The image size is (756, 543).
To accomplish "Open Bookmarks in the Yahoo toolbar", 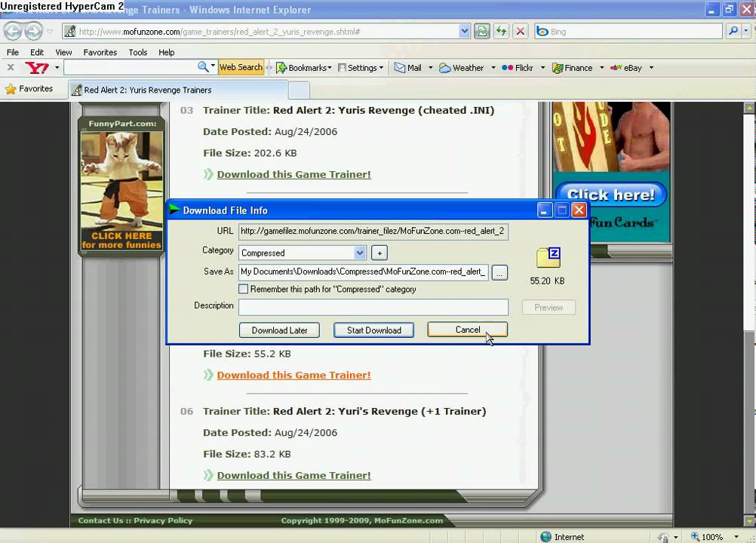I will [x=303, y=68].
